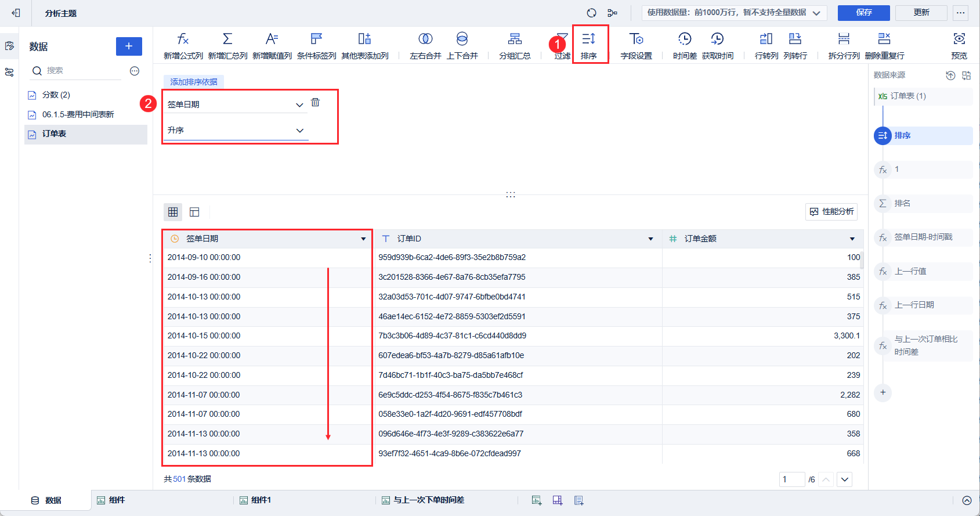Open the 订单ID column header dropdown arrow
Viewport: 980px width, 516px height.
pyautogui.click(x=650, y=239)
